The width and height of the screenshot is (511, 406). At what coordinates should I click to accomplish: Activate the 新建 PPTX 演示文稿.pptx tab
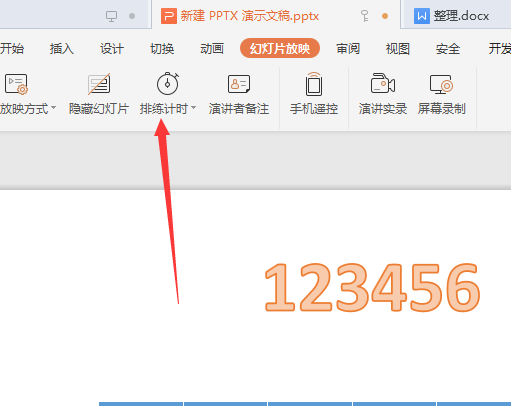[240, 16]
